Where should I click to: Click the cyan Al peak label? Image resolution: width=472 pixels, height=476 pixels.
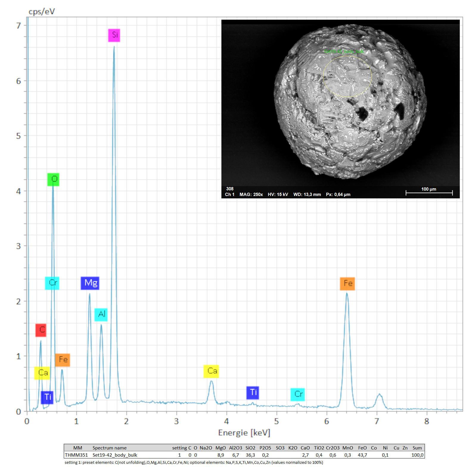(x=101, y=315)
